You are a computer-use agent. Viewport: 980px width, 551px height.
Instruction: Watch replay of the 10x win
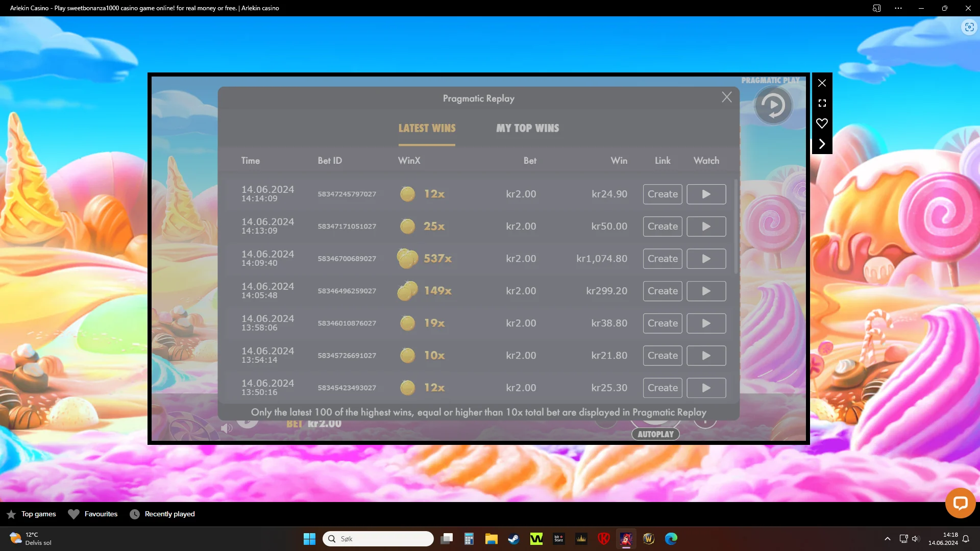point(706,356)
